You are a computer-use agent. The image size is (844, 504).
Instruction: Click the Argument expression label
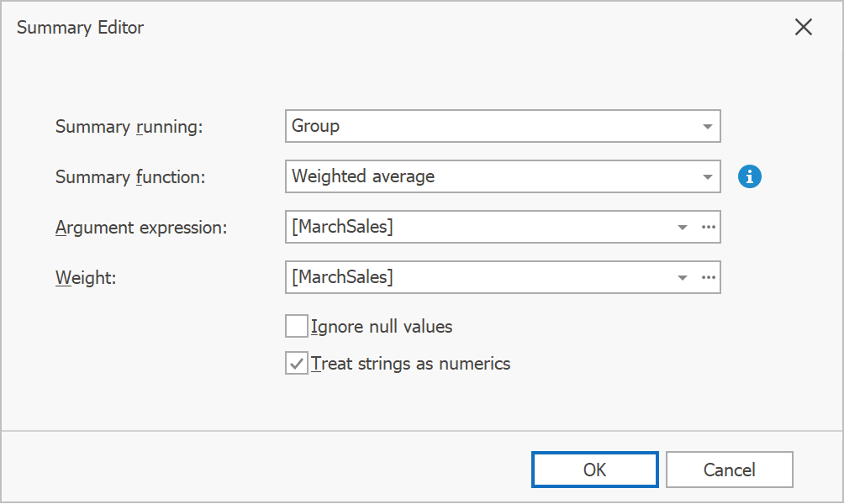141,228
